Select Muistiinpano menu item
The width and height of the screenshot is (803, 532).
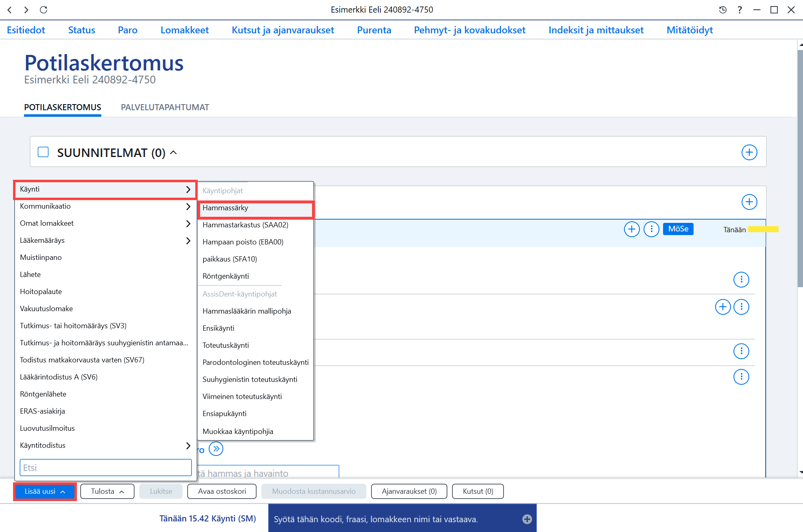105,257
